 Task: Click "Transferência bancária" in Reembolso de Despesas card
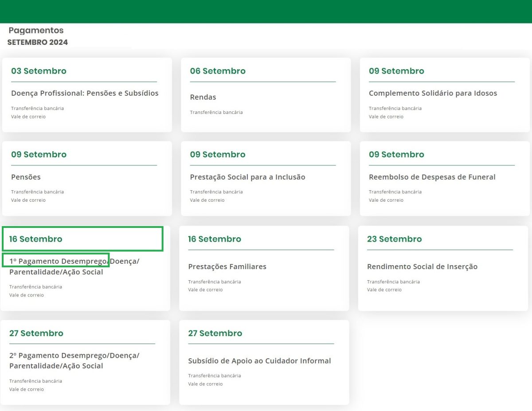(x=395, y=192)
